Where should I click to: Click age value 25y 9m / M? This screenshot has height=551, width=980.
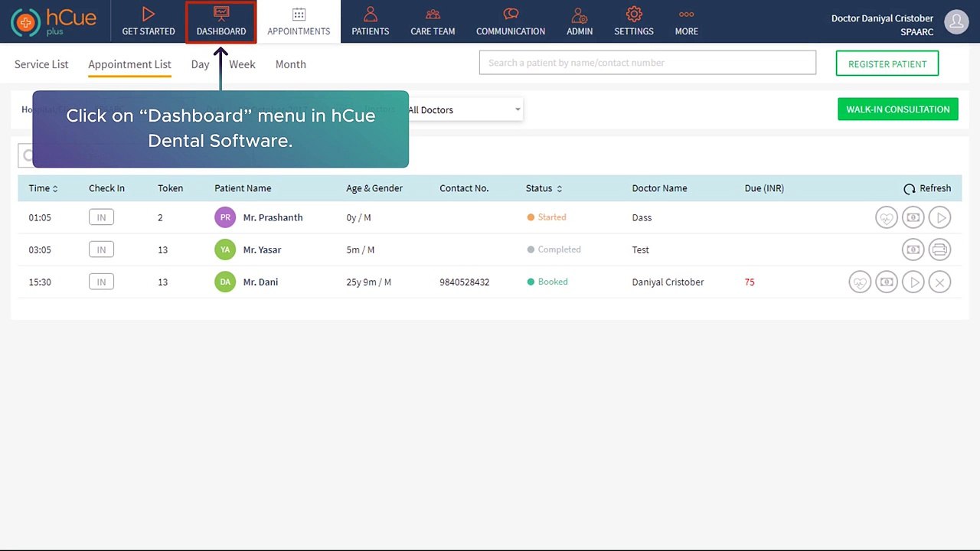click(369, 282)
